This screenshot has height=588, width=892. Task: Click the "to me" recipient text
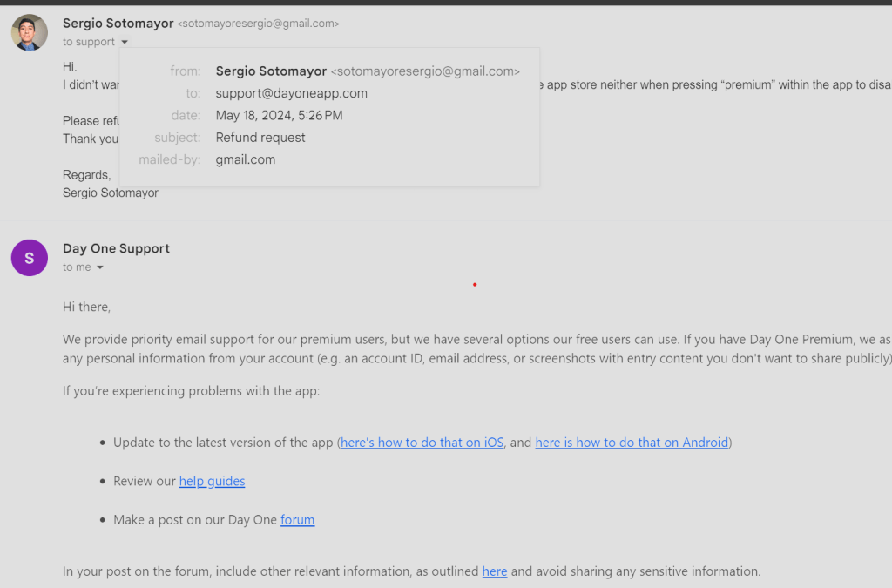[77, 267]
